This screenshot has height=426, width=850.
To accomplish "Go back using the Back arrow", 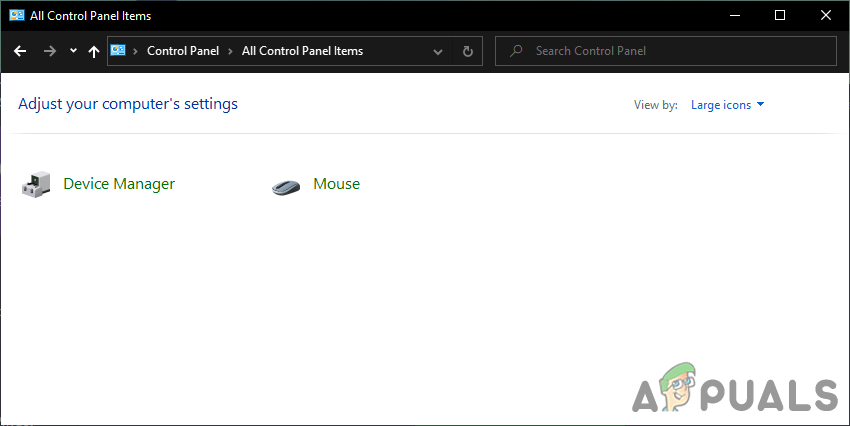I will tap(20, 51).
